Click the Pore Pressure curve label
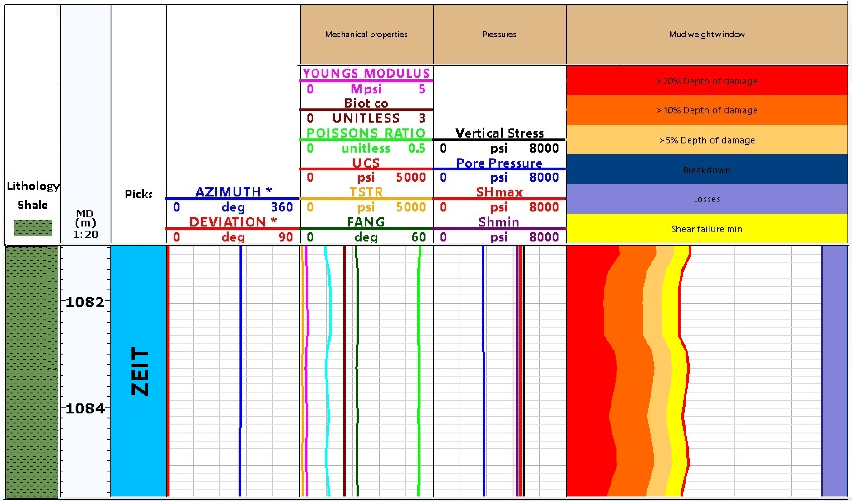 tap(499, 163)
